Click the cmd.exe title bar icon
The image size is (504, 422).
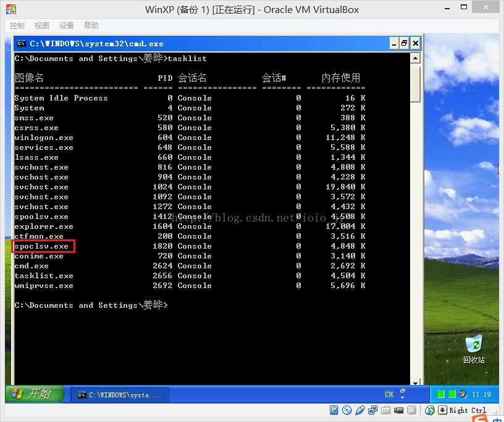(x=22, y=43)
